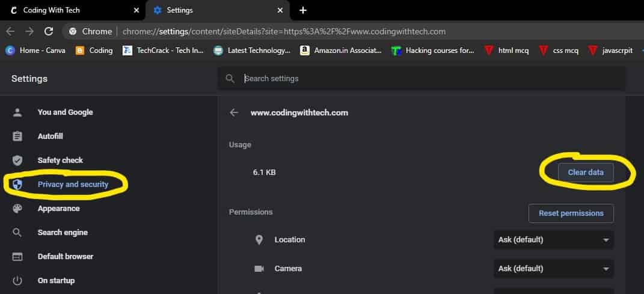Click the shield icon beside Privacy and security
The width and height of the screenshot is (644, 294).
(17, 185)
